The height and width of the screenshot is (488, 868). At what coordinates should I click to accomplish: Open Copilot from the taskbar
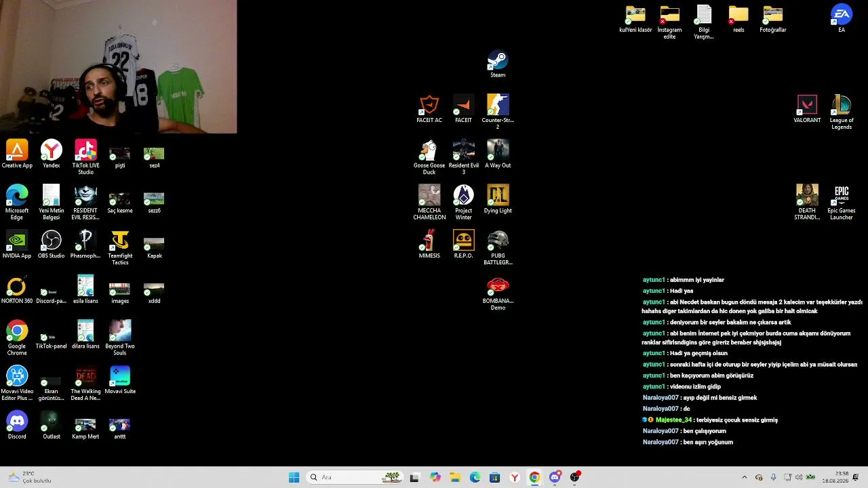point(435,477)
